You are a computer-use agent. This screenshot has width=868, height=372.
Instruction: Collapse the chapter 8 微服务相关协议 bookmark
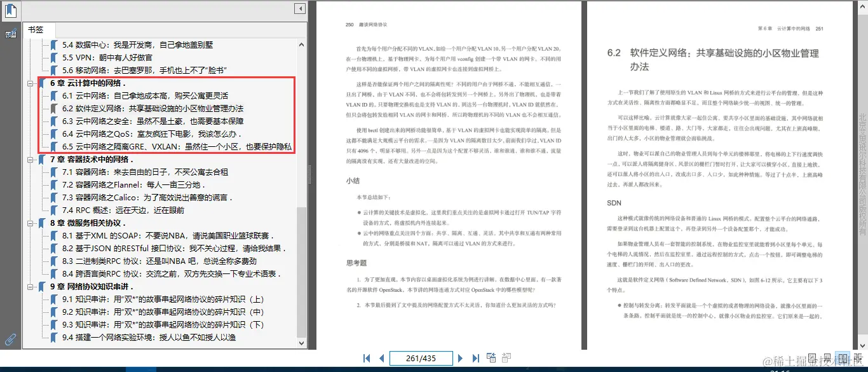31,223
